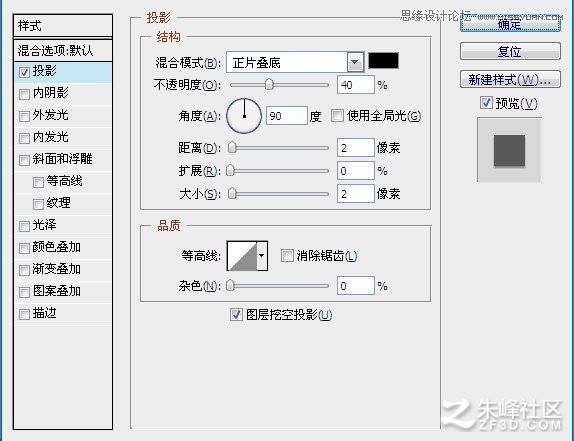Enable the 渐变叠加 gradient overlay checkbox
Image resolution: width=574 pixels, height=441 pixels.
[x=24, y=270]
